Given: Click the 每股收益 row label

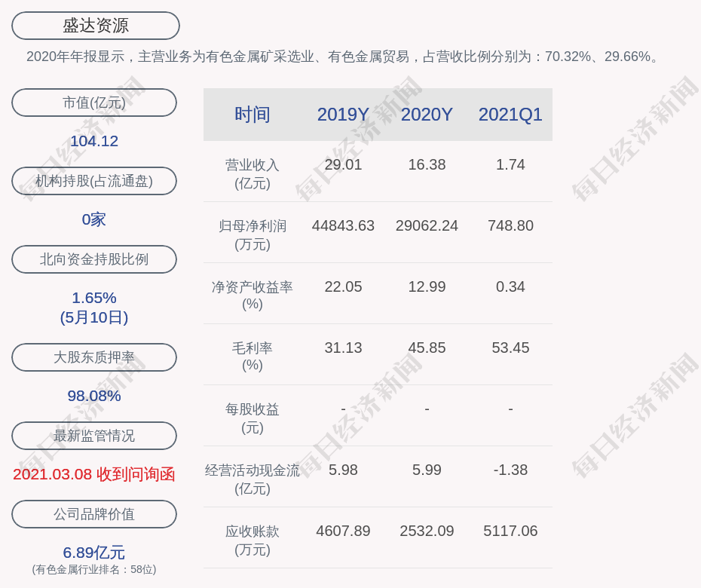Looking at the screenshot, I should [253, 418].
